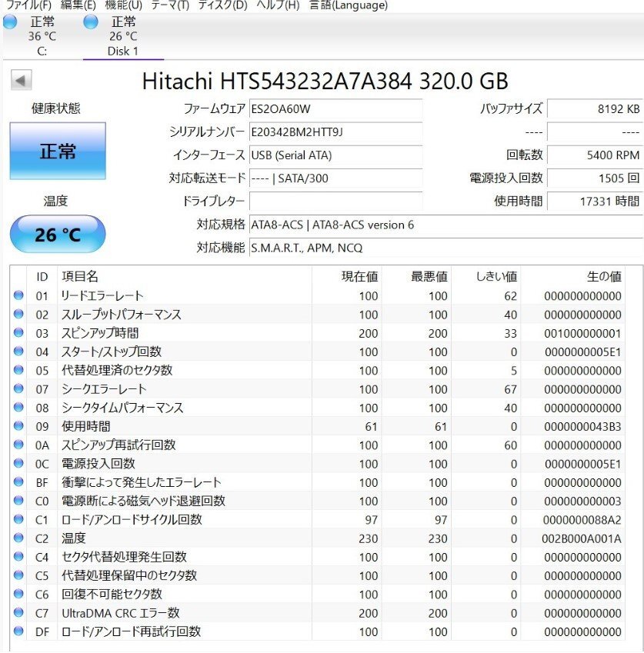Click status dot for attribute 09 row
The width and height of the screenshot is (644, 653).
click(x=18, y=426)
